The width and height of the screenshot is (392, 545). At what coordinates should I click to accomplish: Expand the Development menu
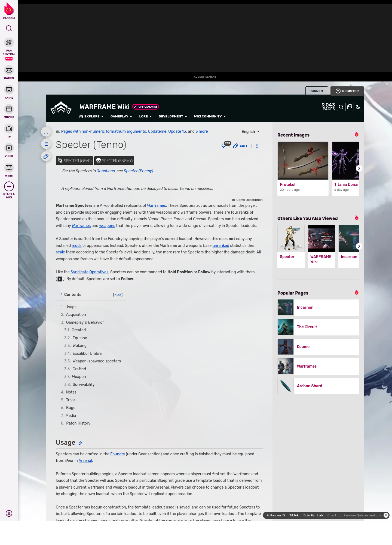(173, 116)
